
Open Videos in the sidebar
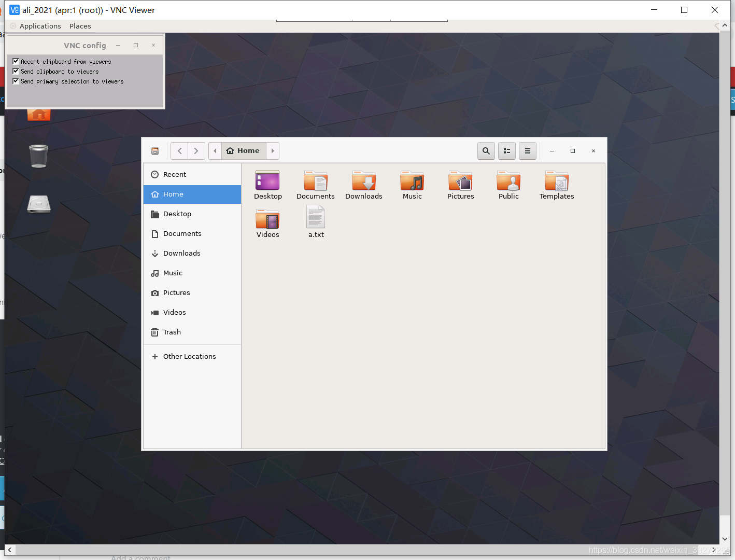point(192,313)
